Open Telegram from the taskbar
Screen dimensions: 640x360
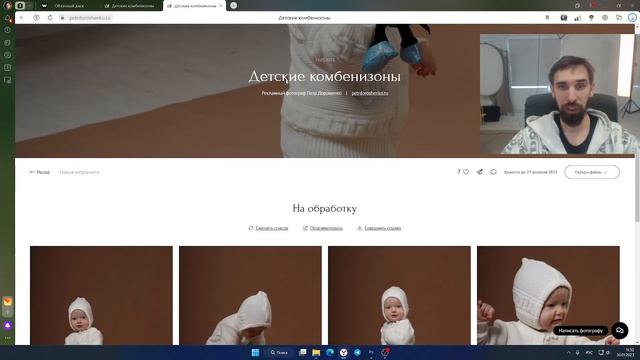(357, 352)
